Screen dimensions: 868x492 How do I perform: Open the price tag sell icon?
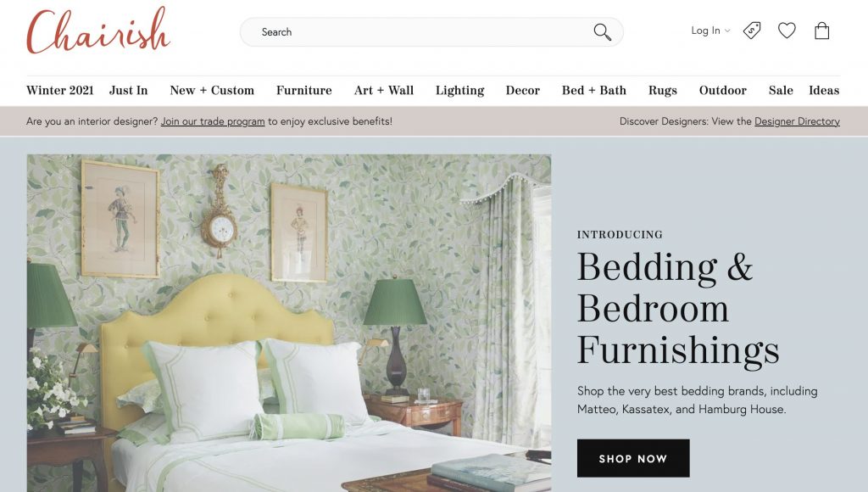coord(752,31)
